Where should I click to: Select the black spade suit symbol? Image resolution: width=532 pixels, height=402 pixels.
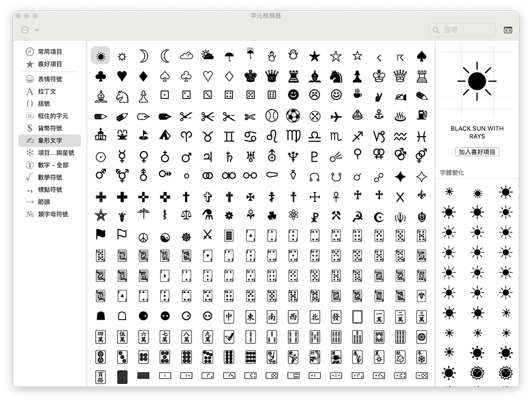[421, 56]
